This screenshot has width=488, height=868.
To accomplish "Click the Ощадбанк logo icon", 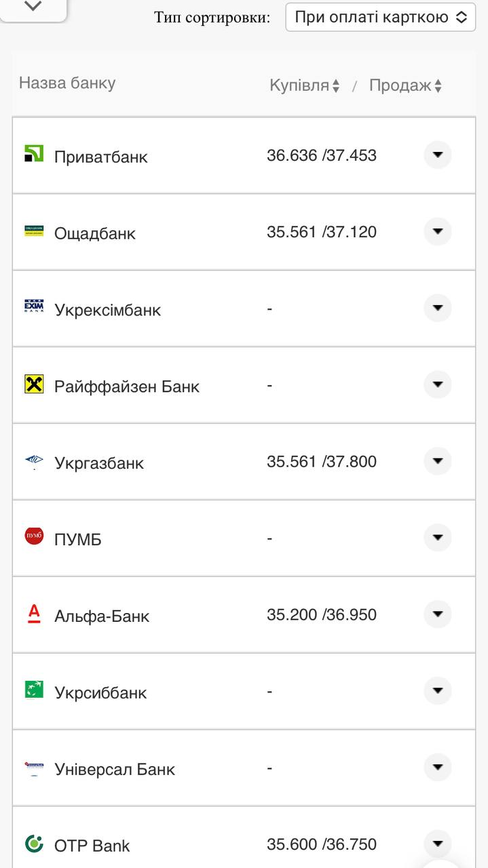I will (x=34, y=231).
